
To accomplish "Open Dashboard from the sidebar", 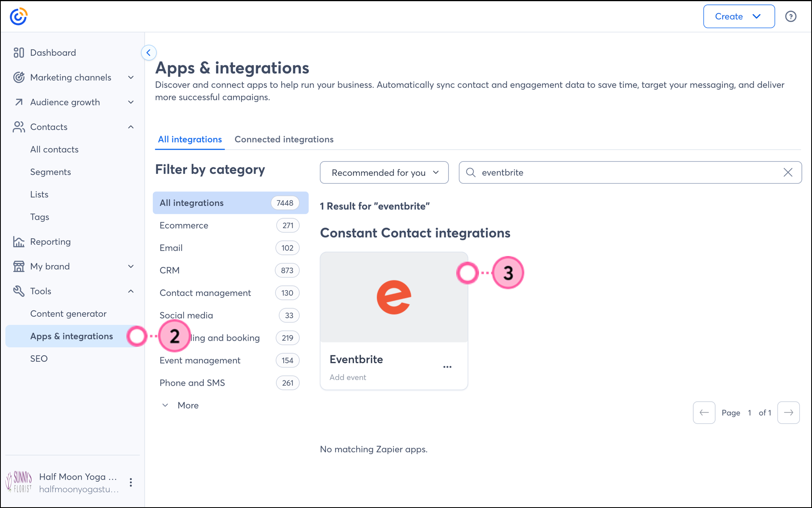I will (53, 53).
